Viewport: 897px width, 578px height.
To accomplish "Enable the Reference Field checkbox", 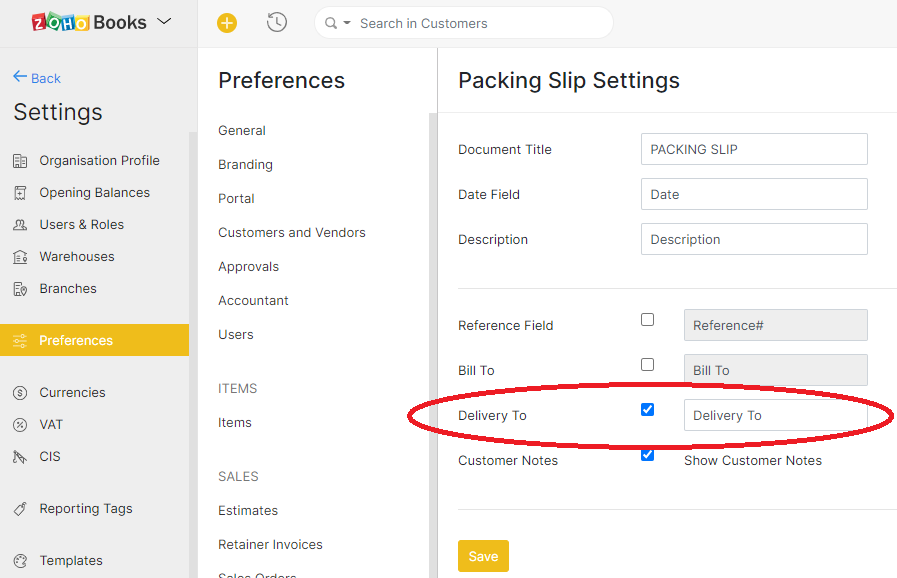I will tap(647, 320).
